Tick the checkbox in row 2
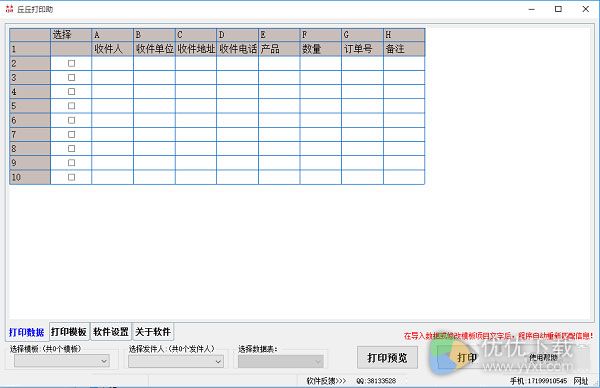 (x=71, y=64)
